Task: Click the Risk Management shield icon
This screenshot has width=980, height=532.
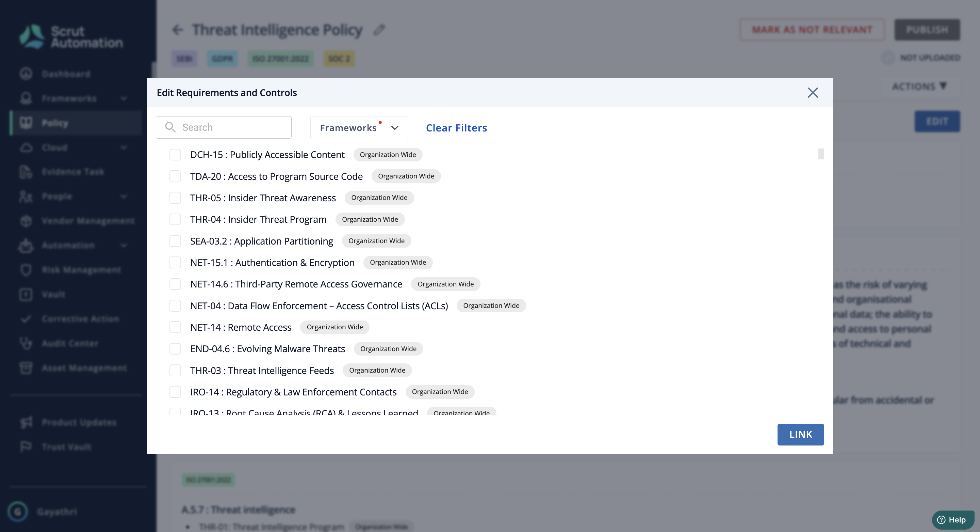Action: (26, 270)
